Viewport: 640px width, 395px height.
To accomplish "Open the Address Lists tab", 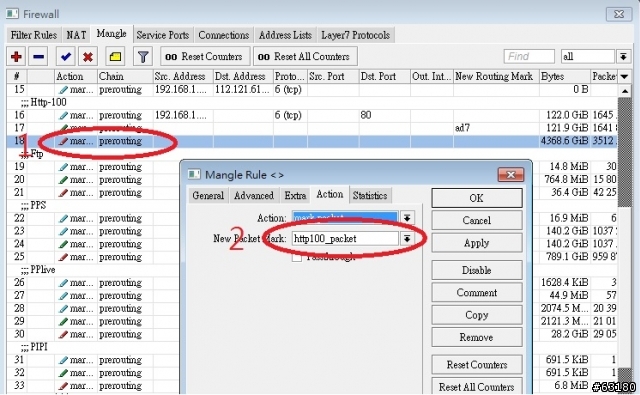I will 285,35.
